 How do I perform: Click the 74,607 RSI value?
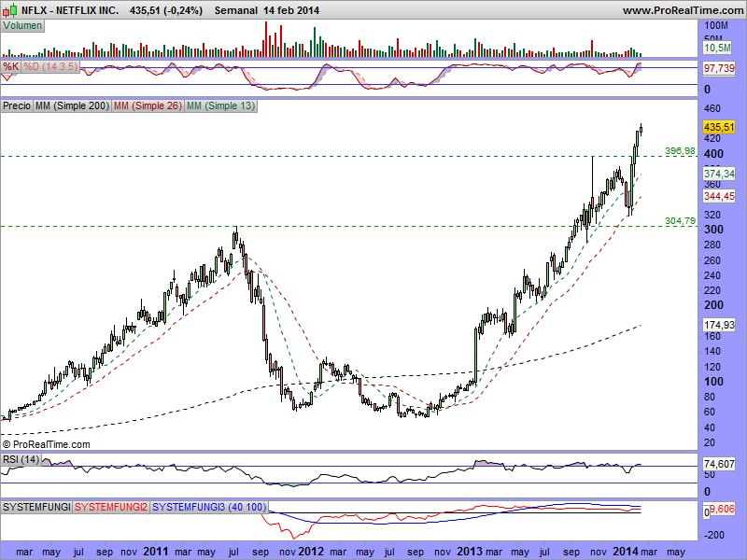(x=719, y=464)
